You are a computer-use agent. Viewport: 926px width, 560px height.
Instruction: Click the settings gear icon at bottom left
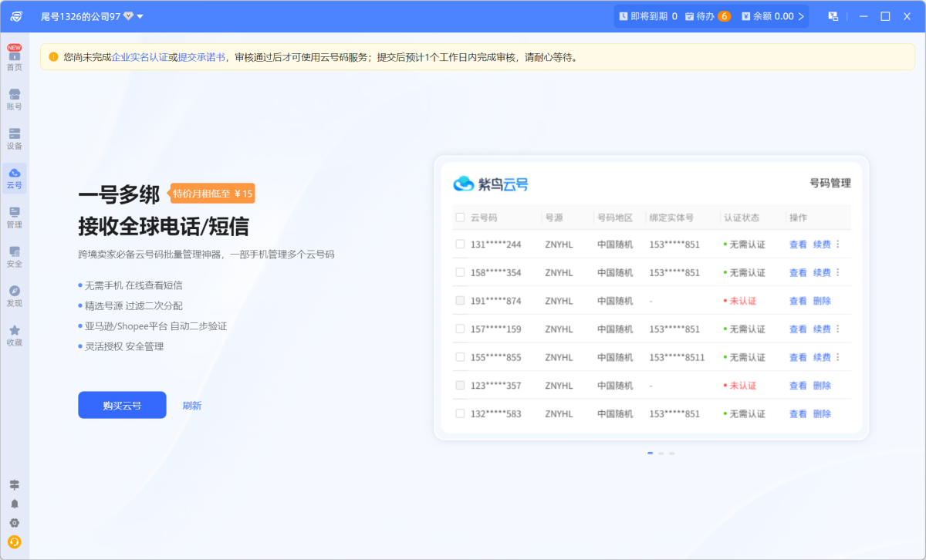[15, 523]
